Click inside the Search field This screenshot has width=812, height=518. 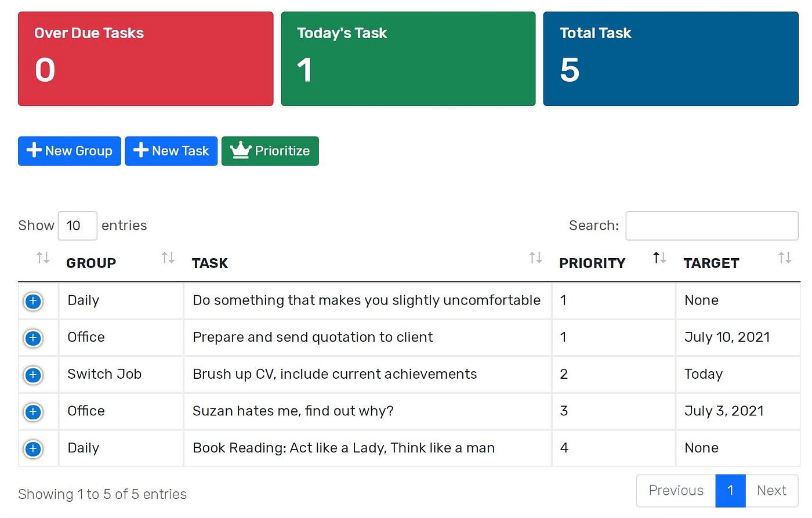[712, 226]
